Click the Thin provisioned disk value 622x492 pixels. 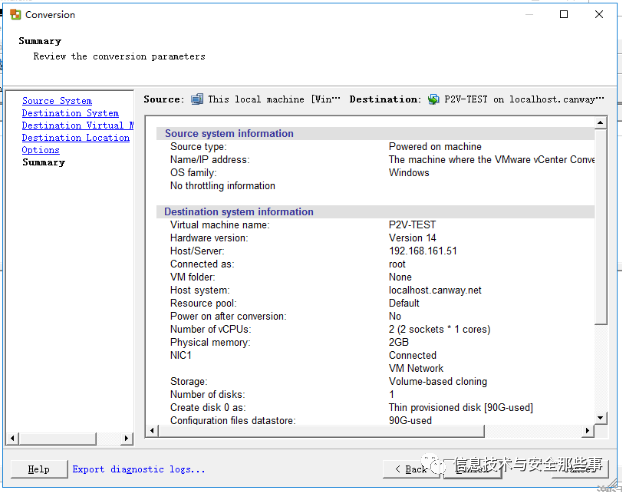[461, 407]
